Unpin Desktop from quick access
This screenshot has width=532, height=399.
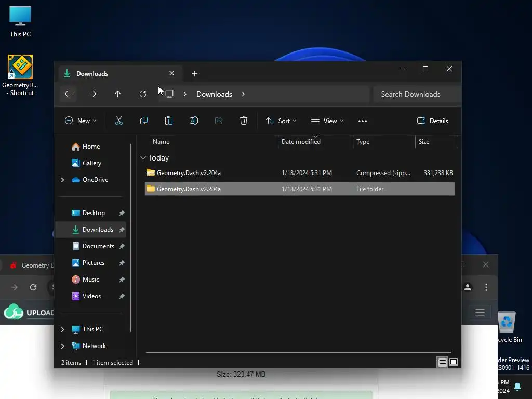(122, 213)
